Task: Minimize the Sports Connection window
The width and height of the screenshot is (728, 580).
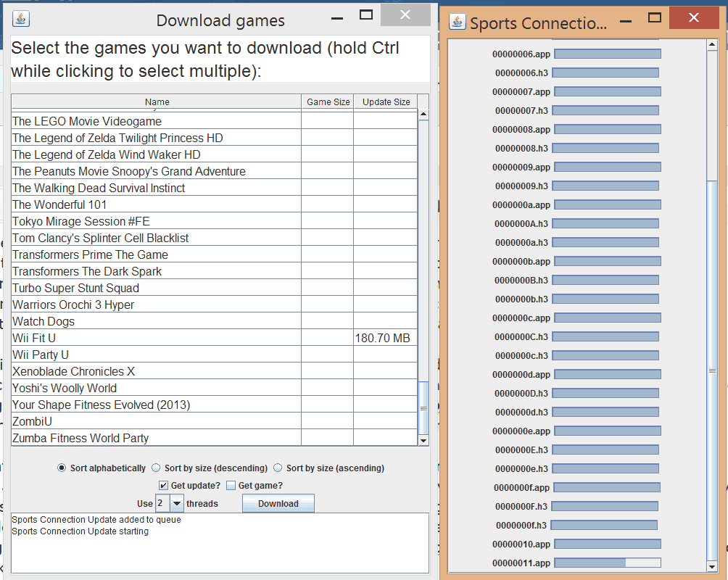Action: pyautogui.click(x=625, y=21)
